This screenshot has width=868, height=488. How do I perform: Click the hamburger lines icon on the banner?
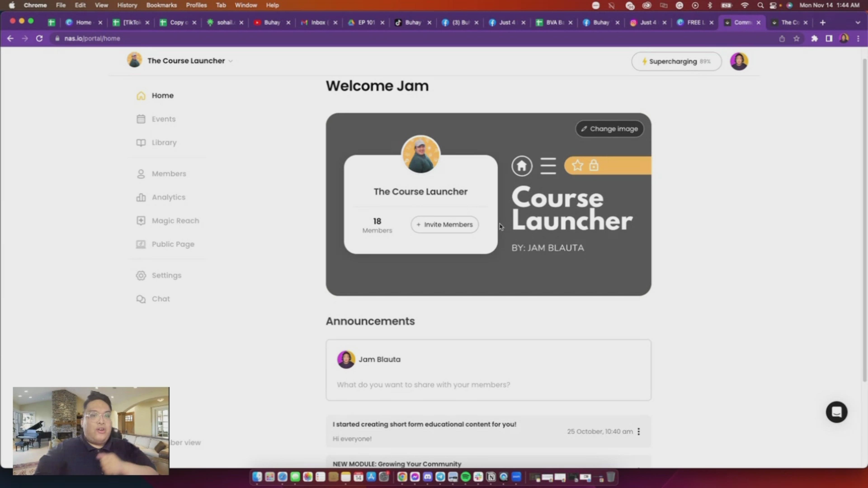[x=548, y=166]
